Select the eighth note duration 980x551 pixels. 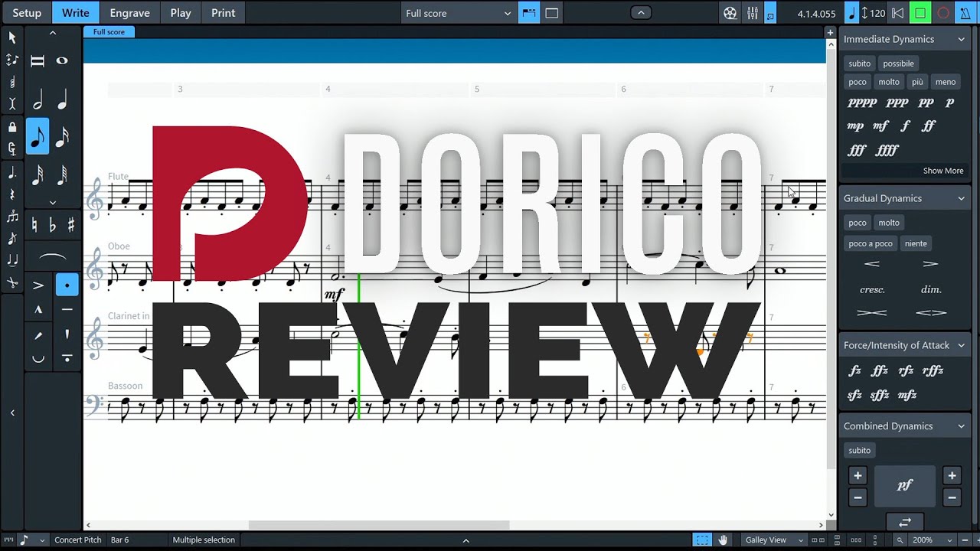click(38, 137)
